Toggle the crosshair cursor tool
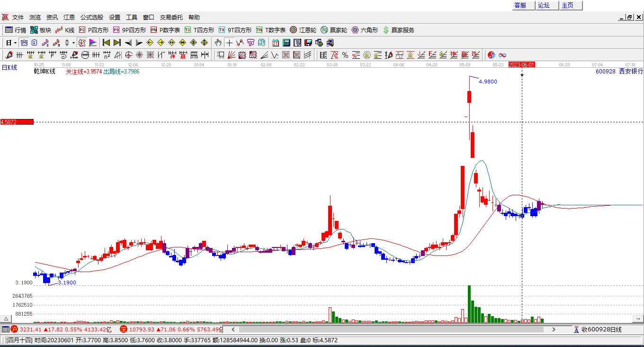 (x=229, y=43)
